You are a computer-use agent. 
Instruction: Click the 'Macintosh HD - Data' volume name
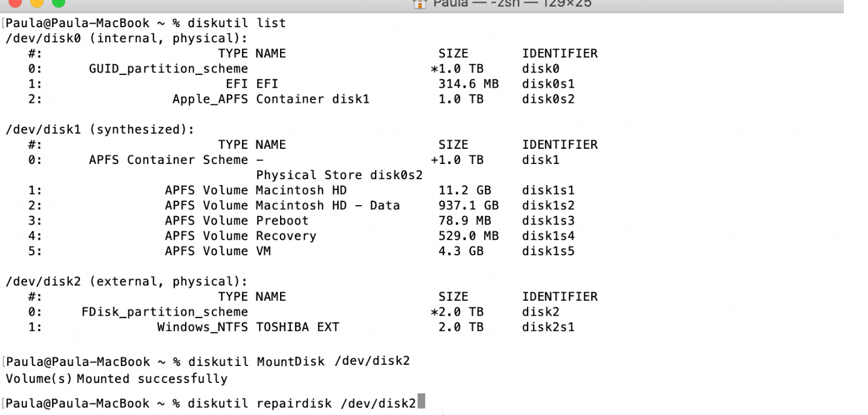[327, 206]
